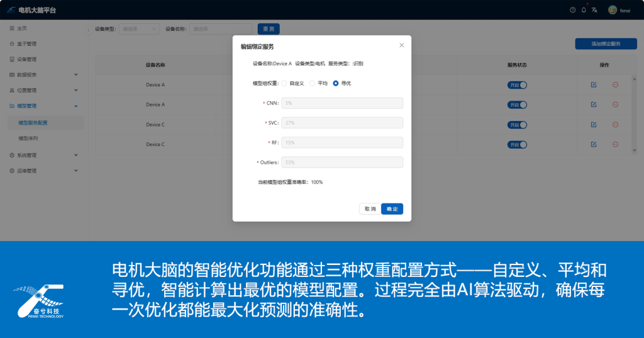Select the 平均 weight radio option
Screen dimensions: 644x338
[313, 83]
